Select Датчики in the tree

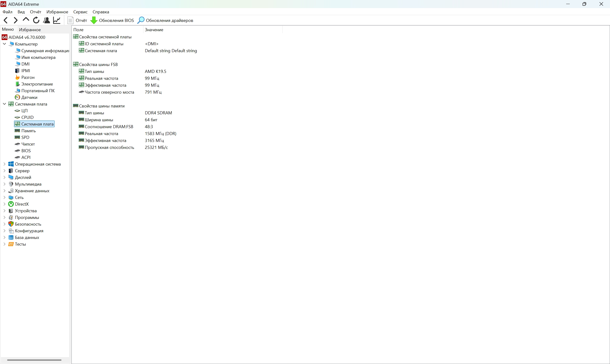pyautogui.click(x=29, y=97)
